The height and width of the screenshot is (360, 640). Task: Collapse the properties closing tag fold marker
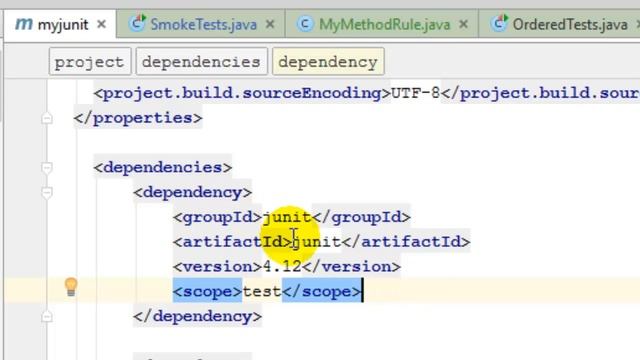(x=47, y=119)
